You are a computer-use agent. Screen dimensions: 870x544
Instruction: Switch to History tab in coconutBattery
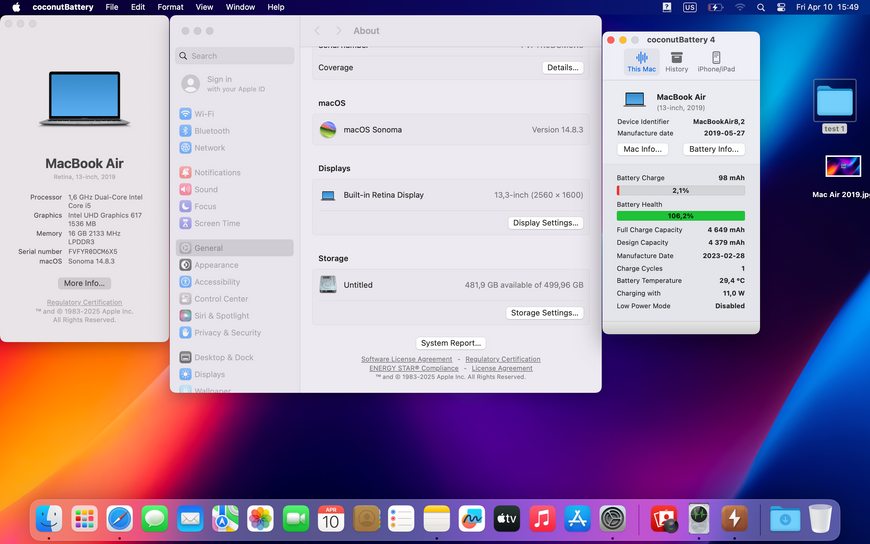click(x=676, y=62)
